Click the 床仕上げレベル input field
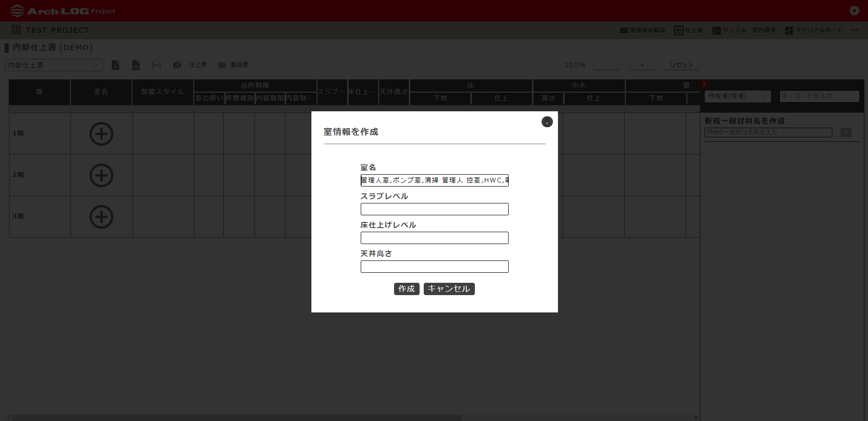This screenshot has width=868, height=421. (x=435, y=238)
